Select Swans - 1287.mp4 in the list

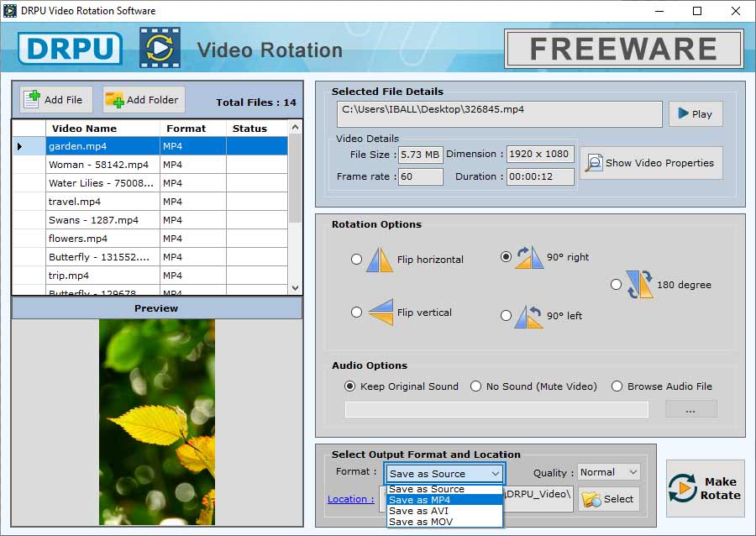pos(150,220)
